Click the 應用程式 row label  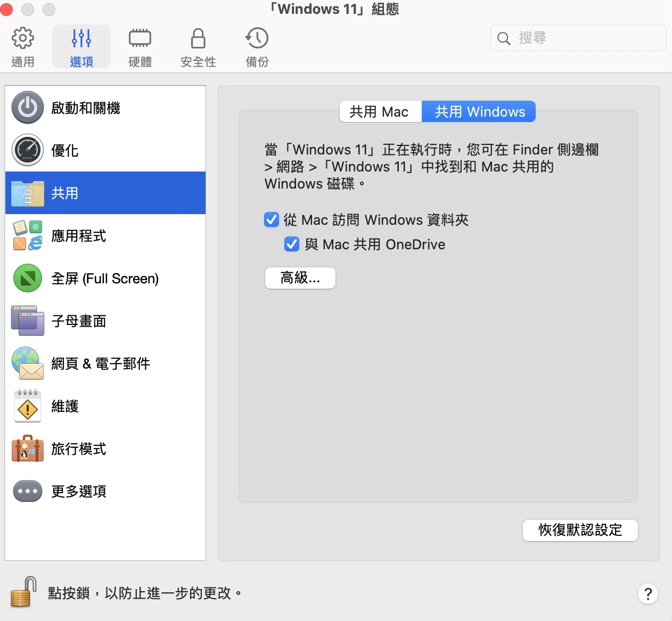[x=79, y=236]
